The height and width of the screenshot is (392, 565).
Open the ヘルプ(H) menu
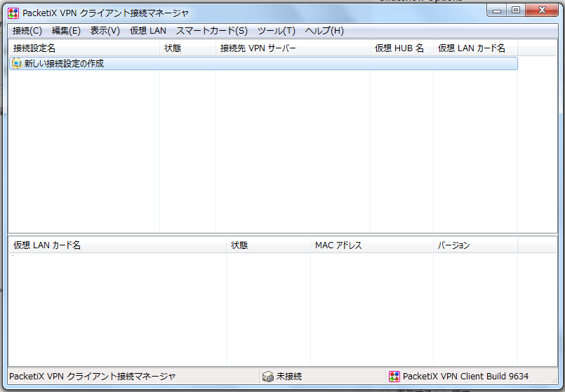point(324,31)
